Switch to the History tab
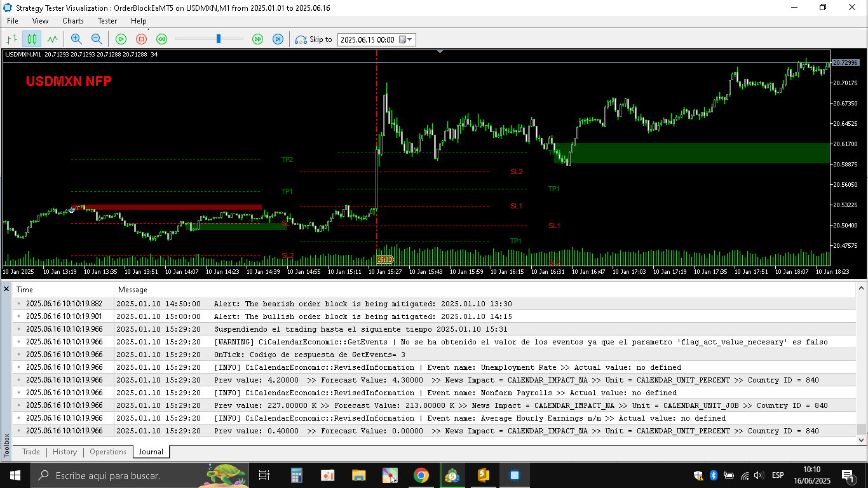868x488 pixels. click(65, 452)
